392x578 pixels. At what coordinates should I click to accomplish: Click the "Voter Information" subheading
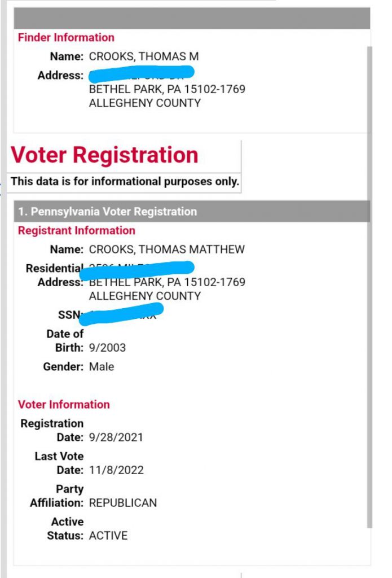(x=64, y=405)
